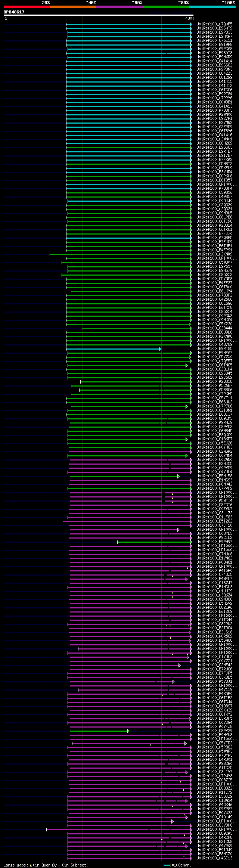Click label UniRef100_B9RH97

click(214, 542)
